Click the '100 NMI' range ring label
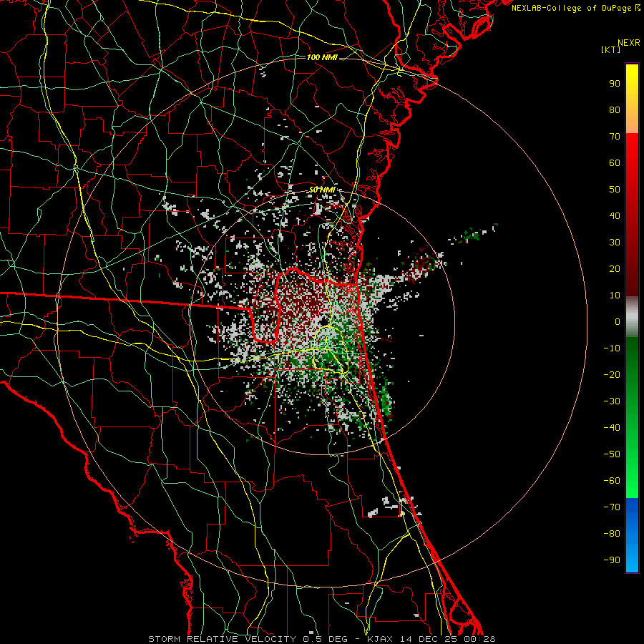Screen dimensions: 644x644 pyautogui.click(x=323, y=57)
